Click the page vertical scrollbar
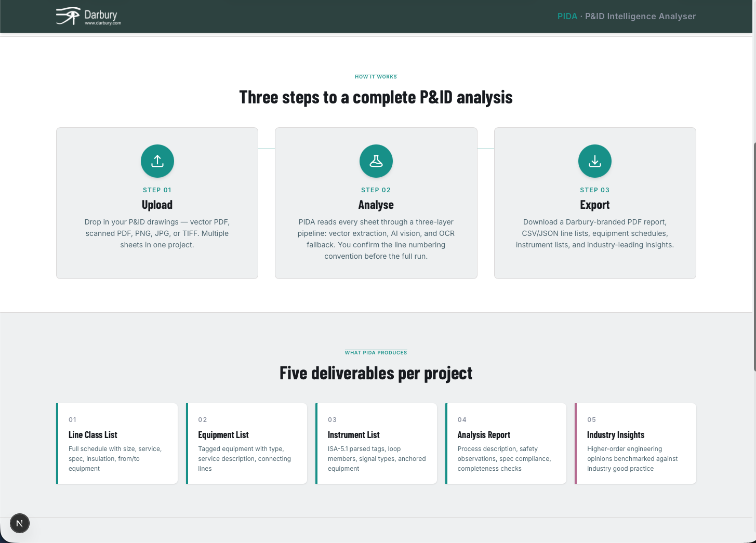Image resolution: width=756 pixels, height=543 pixels. coord(754,256)
